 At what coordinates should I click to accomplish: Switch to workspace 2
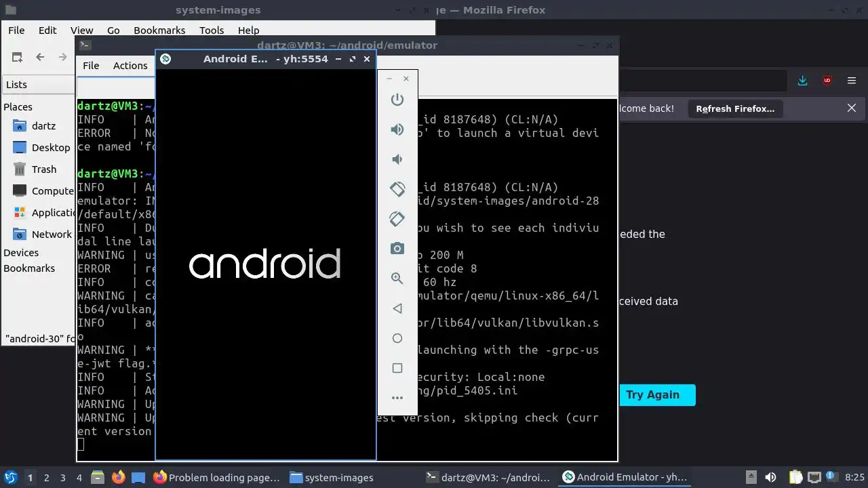(x=47, y=478)
